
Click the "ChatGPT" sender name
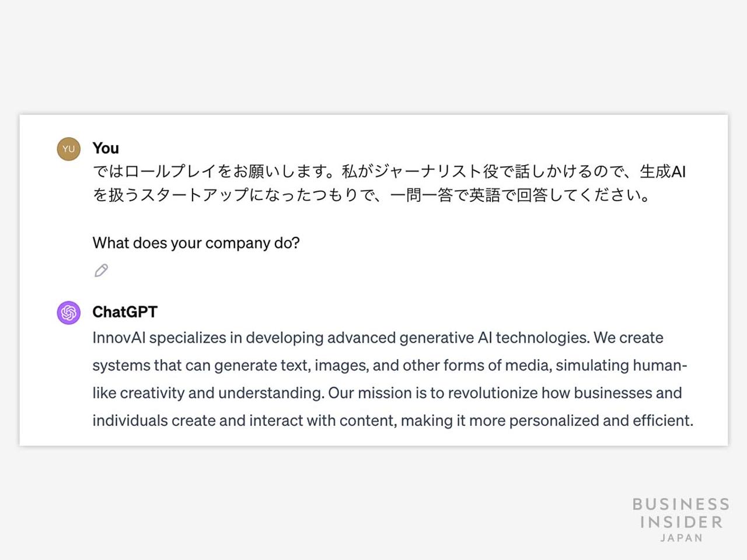tap(125, 312)
